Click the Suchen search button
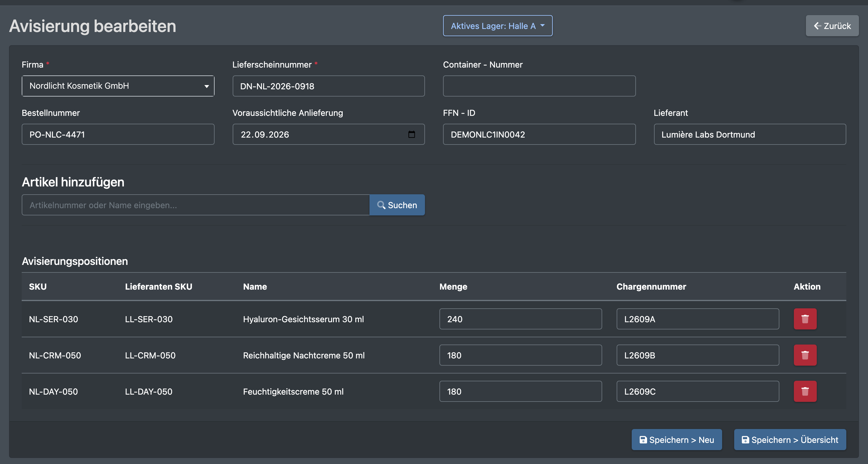 (397, 205)
